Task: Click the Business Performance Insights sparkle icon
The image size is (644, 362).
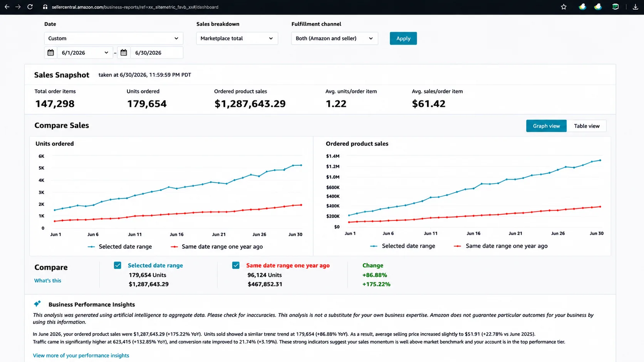Action: point(37,304)
